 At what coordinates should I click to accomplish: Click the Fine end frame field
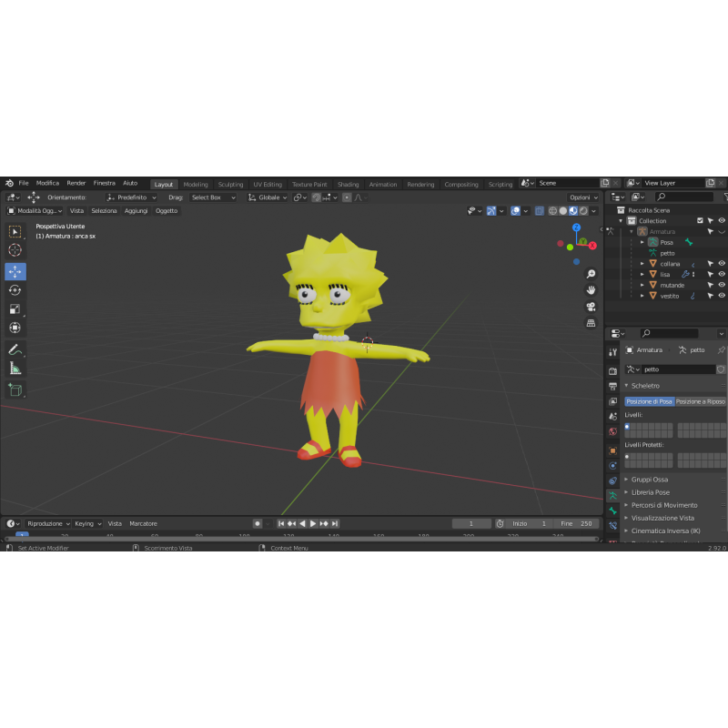point(576,524)
